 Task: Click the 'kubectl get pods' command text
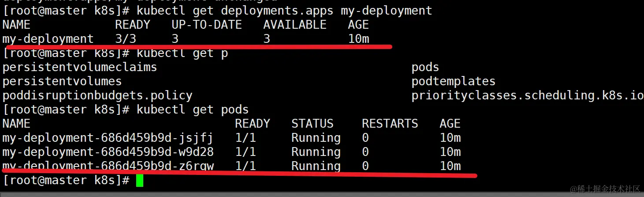pos(193,110)
